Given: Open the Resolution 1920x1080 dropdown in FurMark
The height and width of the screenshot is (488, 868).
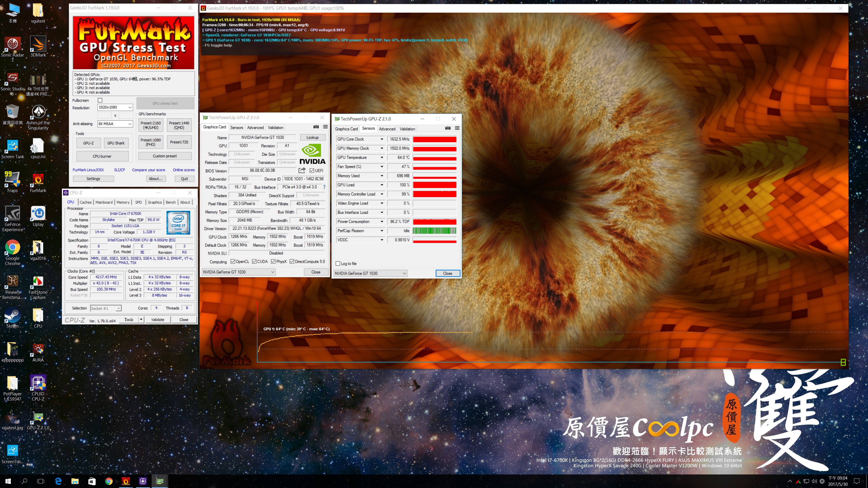Looking at the screenshot, I should coord(115,107).
